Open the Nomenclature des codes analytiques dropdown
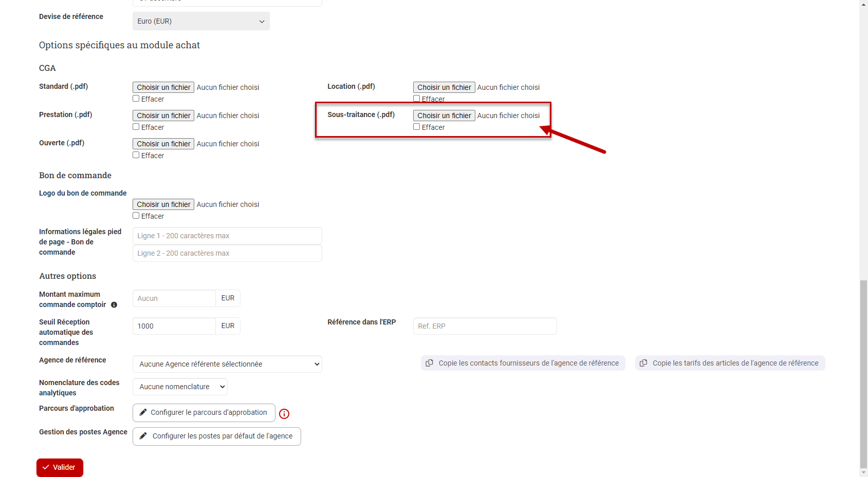Screen dimensions: 868x477 (x=180, y=387)
